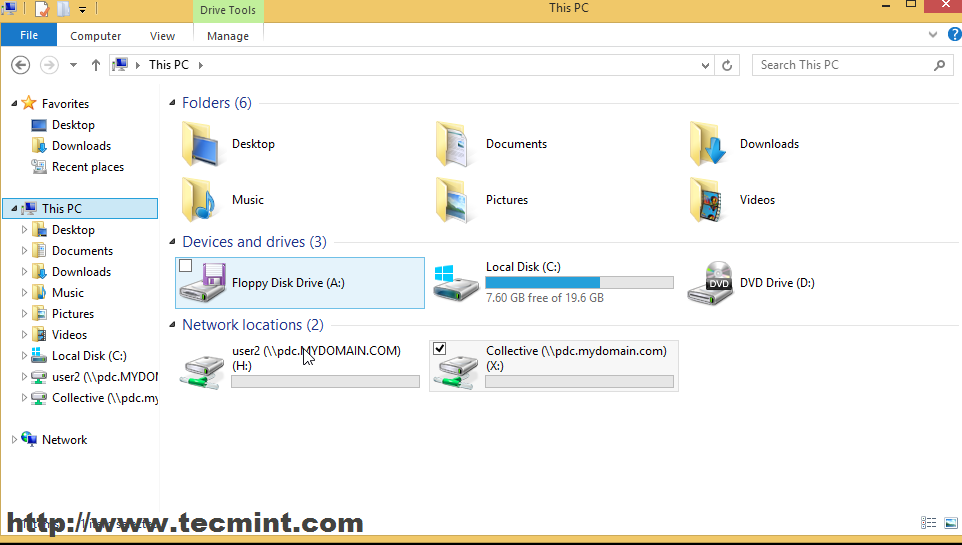Click the Drive Tools contextual tab header
Viewport: 962px width, 545px height.
click(228, 10)
